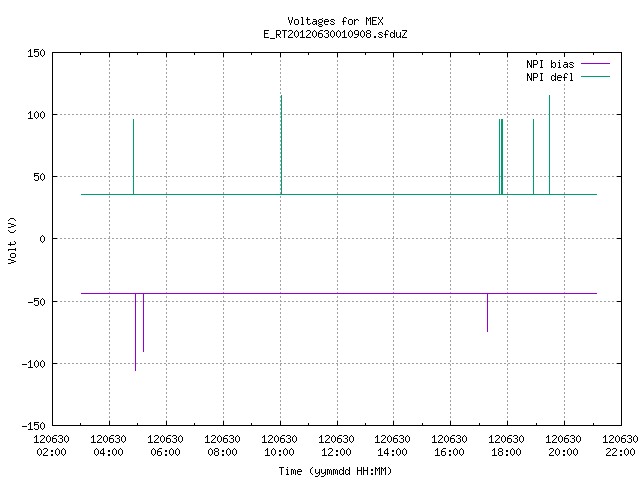Screen dimensions: 640x480
Task: Click the "04:00" time tick label
Action: [108, 452]
